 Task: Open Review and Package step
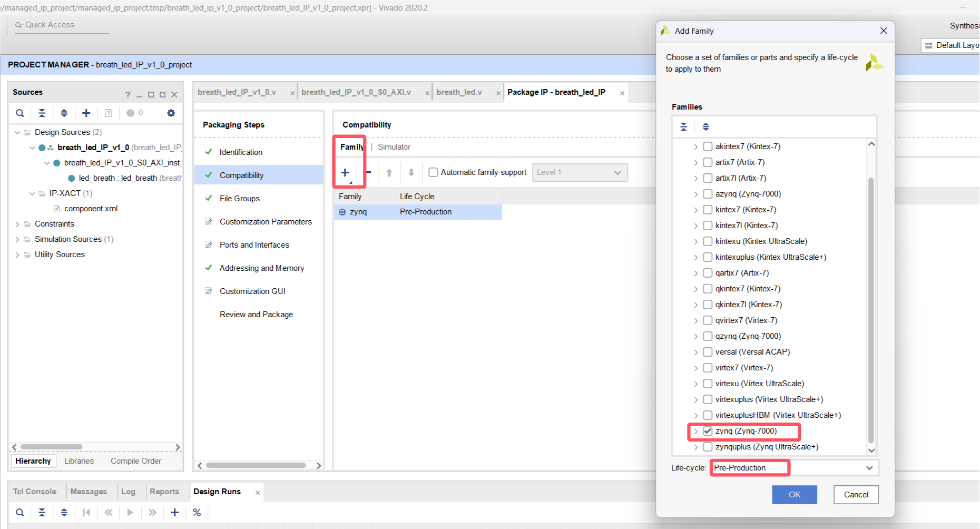tap(257, 315)
